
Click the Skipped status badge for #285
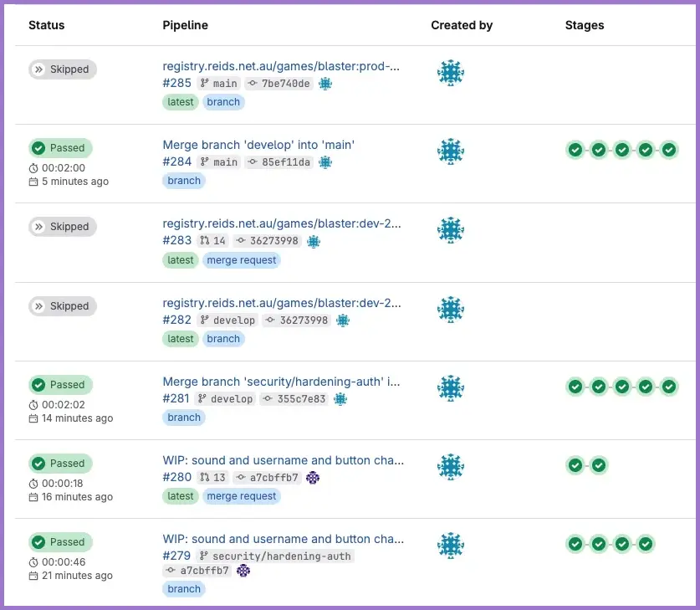63,69
